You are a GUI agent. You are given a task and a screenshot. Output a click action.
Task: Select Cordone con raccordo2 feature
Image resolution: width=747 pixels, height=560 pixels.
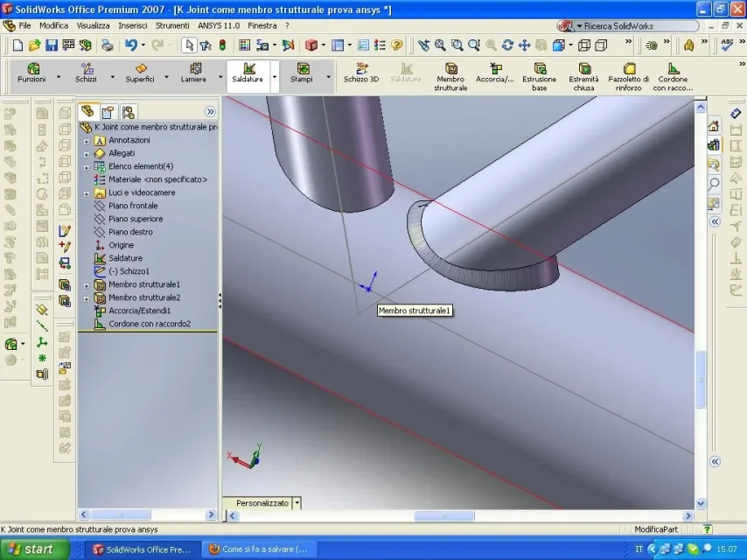[150, 324]
